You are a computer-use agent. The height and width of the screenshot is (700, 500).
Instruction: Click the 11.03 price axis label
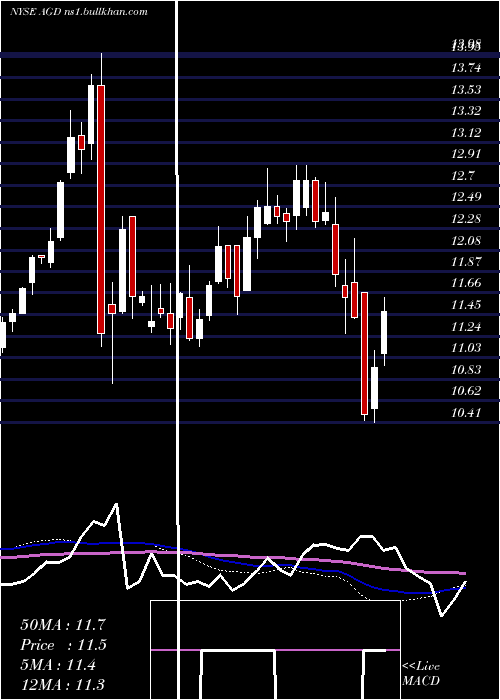(x=466, y=348)
